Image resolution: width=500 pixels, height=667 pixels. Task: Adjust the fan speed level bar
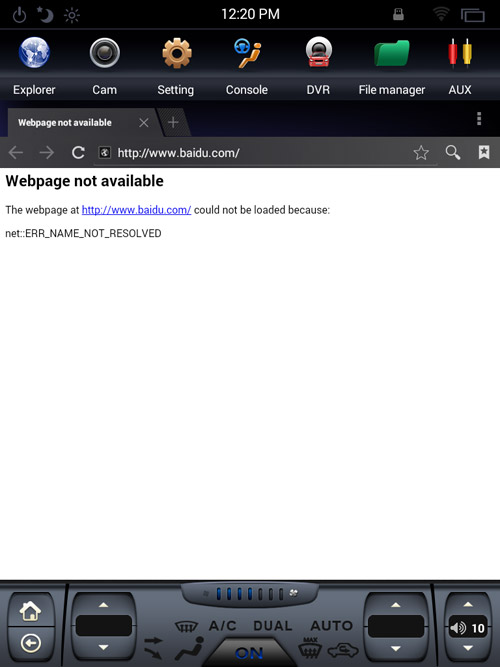pos(249,594)
